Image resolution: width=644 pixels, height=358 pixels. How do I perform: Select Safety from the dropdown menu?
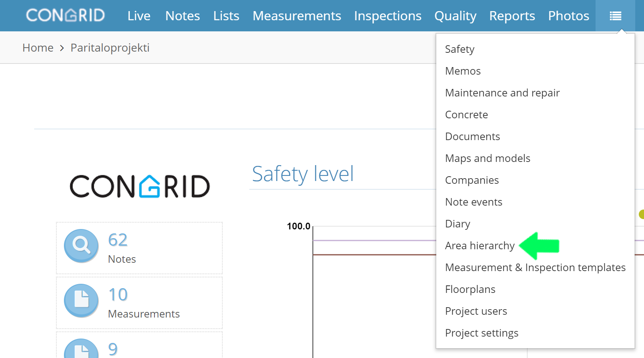tap(460, 49)
